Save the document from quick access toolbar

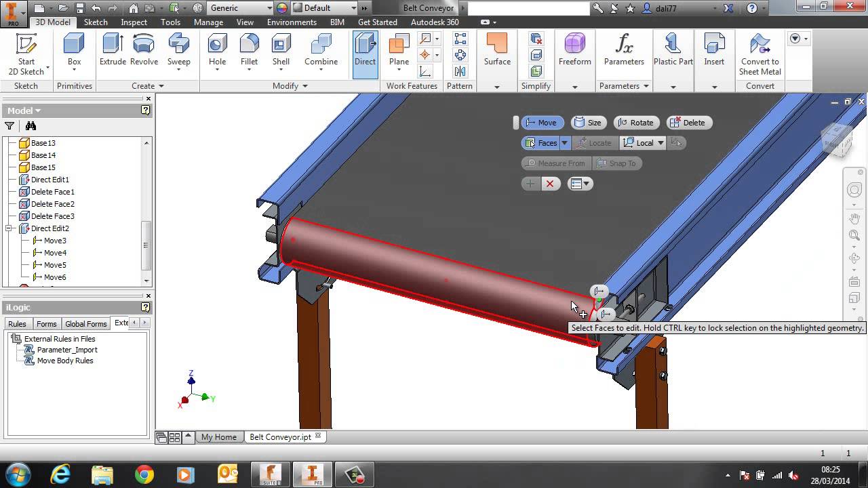79,8
